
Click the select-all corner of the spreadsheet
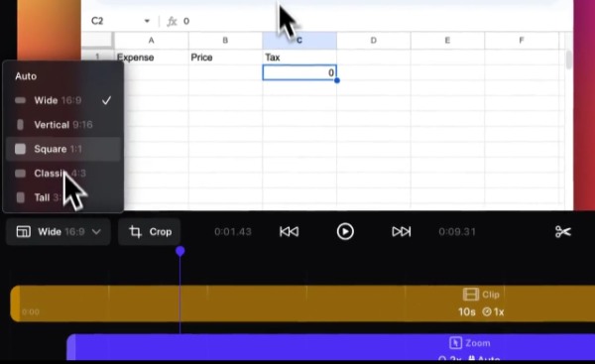tap(97, 41)
